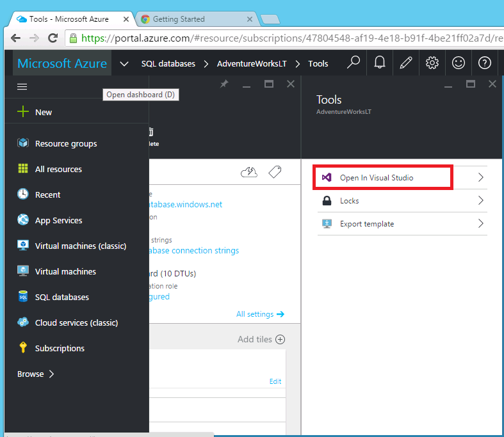
Task: Expand the Open In Visual Studio chevron
Action: [x=480, y=177]
